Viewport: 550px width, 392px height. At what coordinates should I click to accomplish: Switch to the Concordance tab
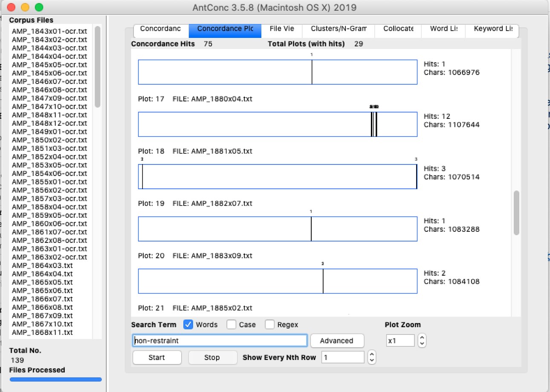tap(160, 29)
